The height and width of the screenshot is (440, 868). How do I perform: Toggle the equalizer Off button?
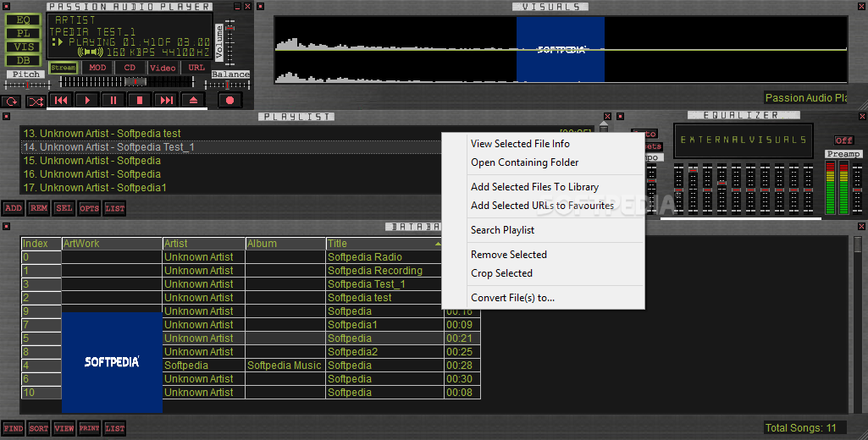(843, 140)
